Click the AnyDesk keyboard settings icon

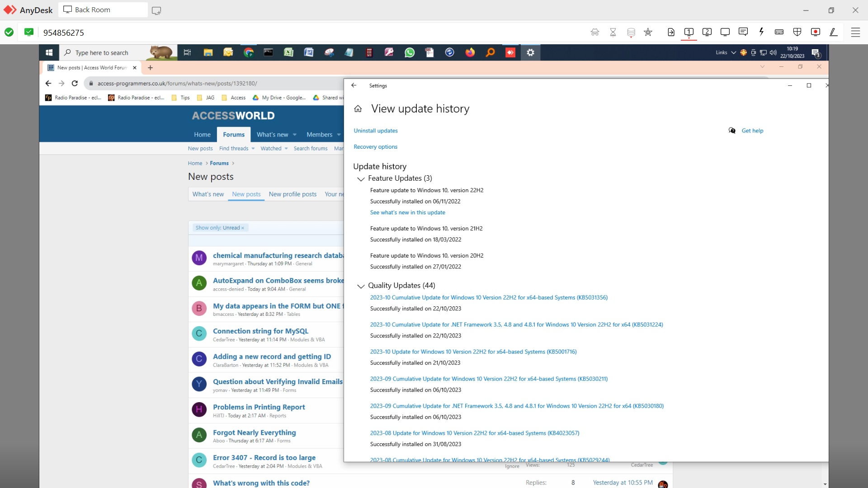point(779,32)
